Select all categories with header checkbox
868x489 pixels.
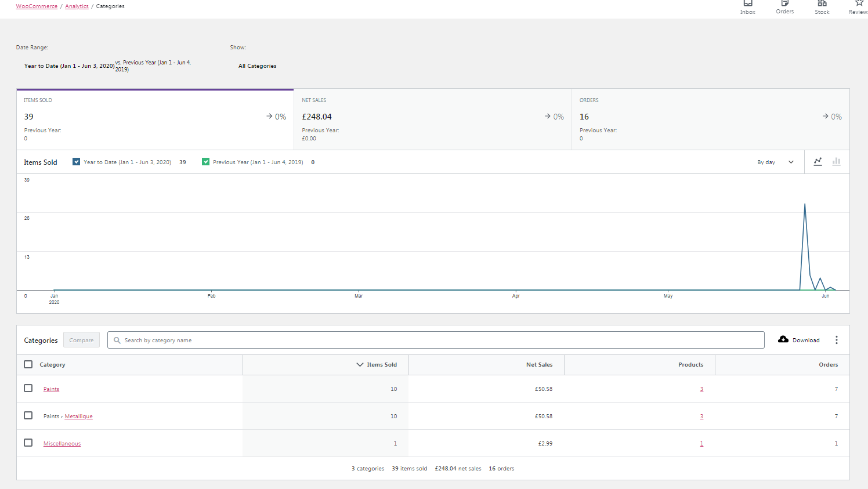click(28, 364)
